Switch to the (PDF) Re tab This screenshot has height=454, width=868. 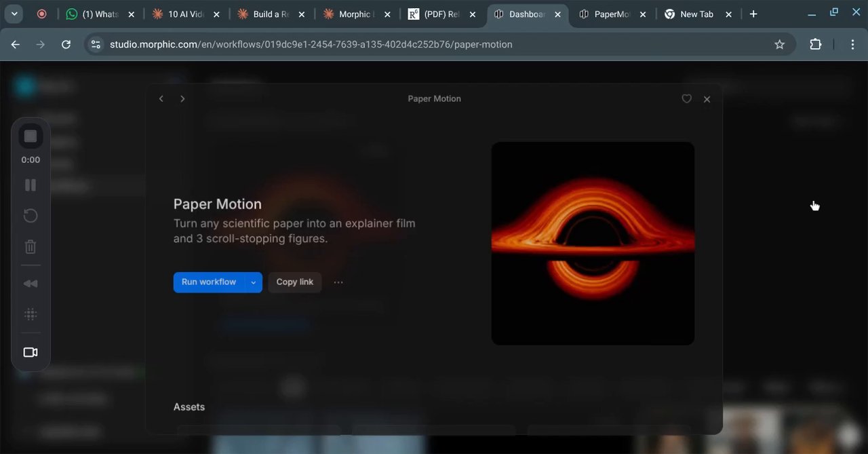click(441, 14)
